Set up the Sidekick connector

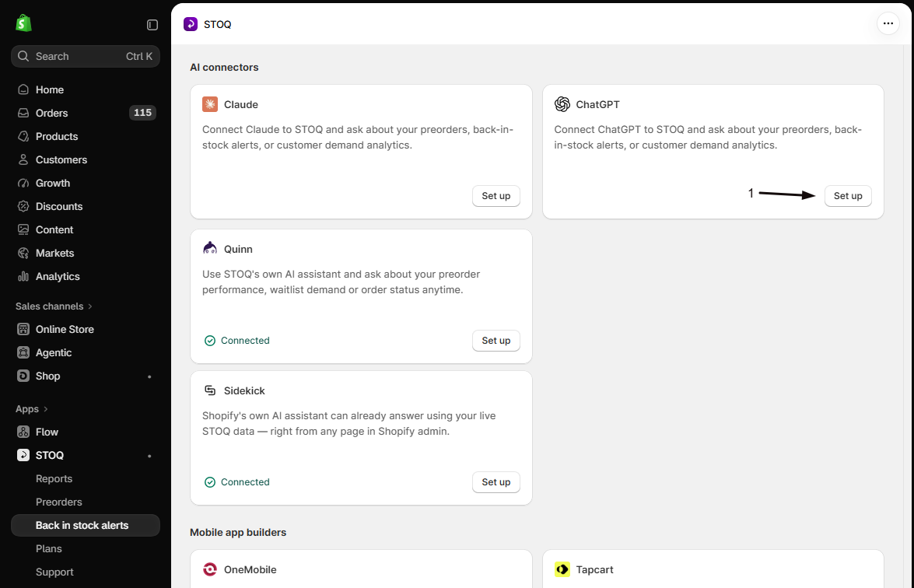click(496, 482)
